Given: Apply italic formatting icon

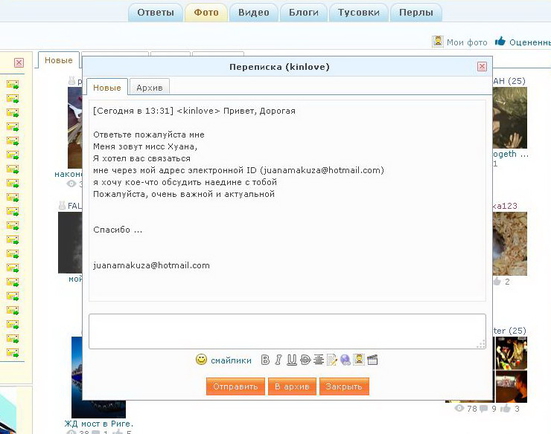Looking at the screenshot, I should pyautogui.click(x=278, y=360).
